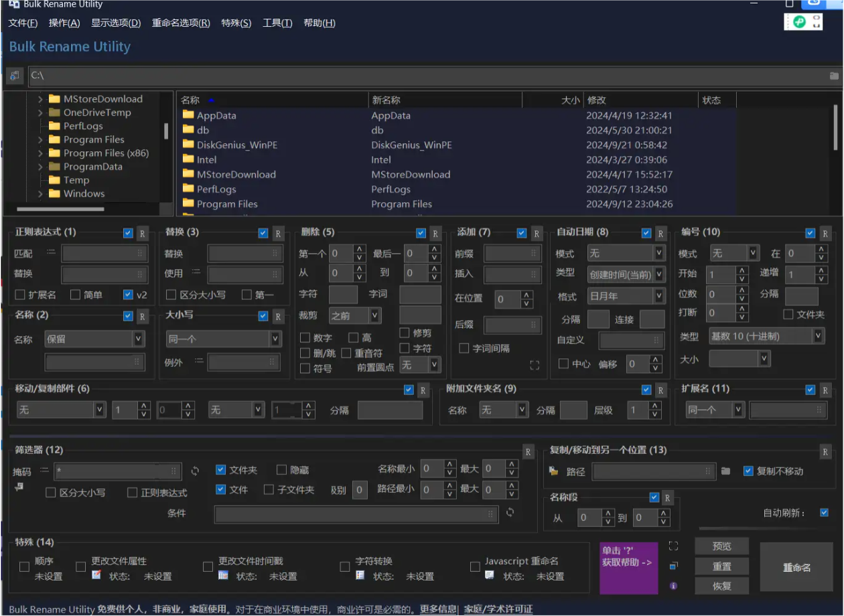This screenshot has height=616, width=844.
Task: Click the Javascript 重命名 status icon
Action: pos(490,575)
